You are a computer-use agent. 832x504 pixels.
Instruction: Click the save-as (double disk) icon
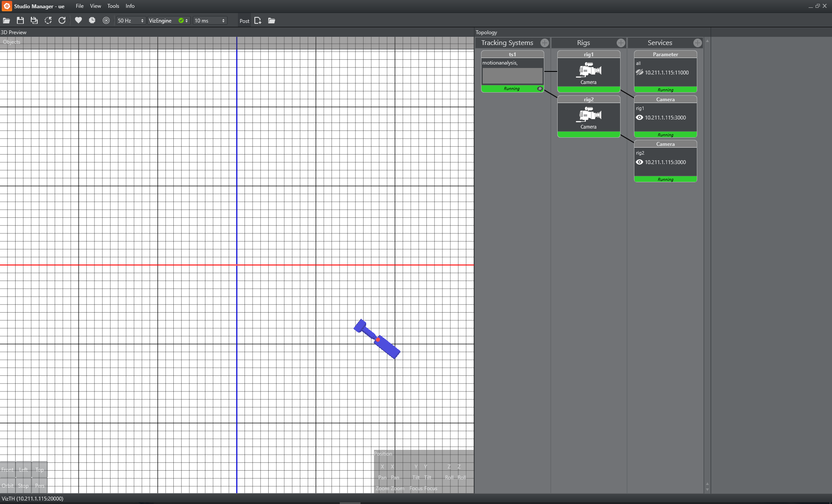(34, 20)
